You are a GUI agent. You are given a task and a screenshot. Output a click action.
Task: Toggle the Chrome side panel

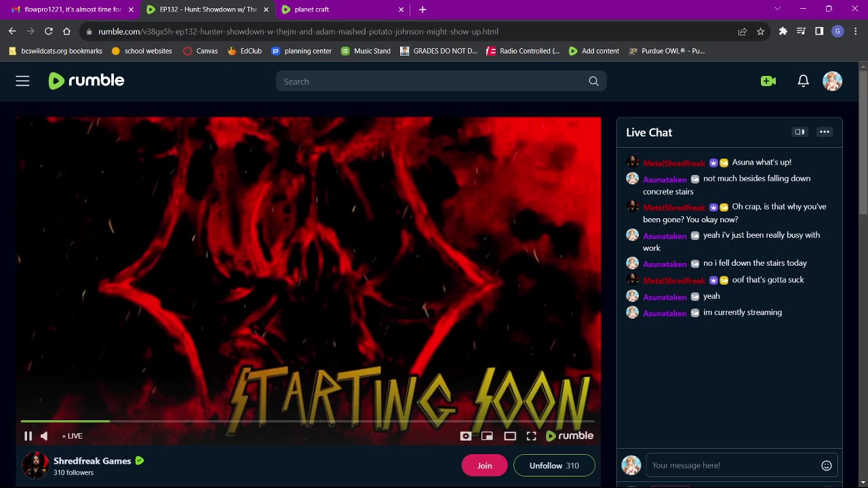click(x=819, y=31)
